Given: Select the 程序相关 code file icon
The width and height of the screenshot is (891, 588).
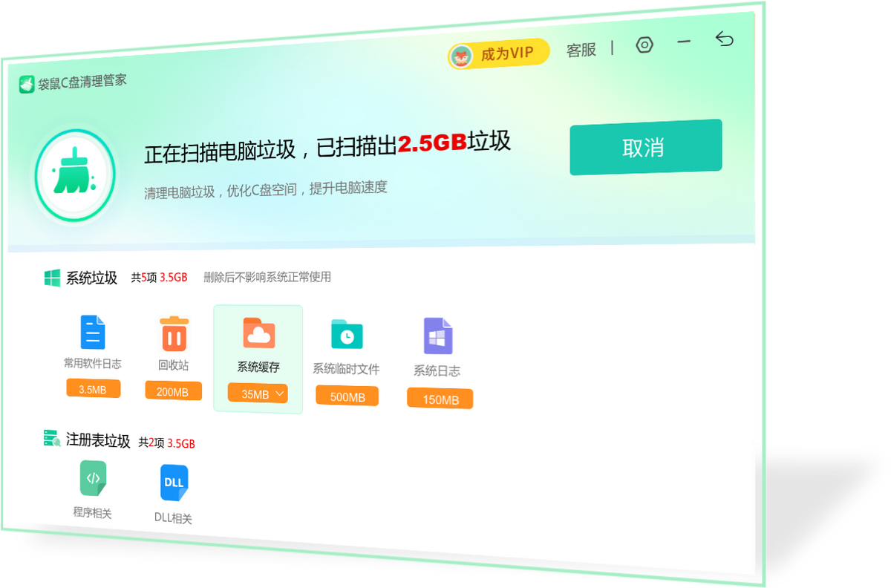Looking at the screenshot, I should click(94, 478).
